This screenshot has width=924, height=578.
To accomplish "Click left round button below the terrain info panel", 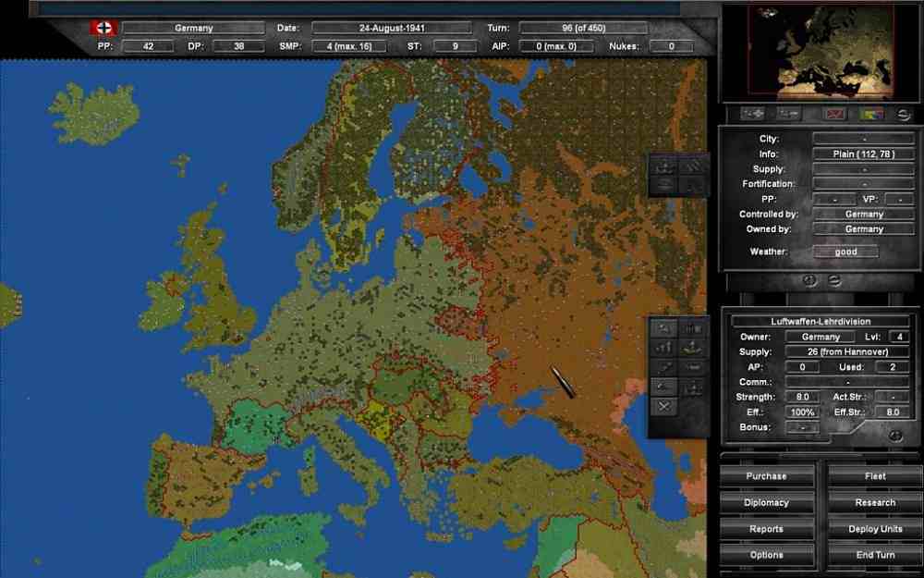I will (x=809, y=279).
